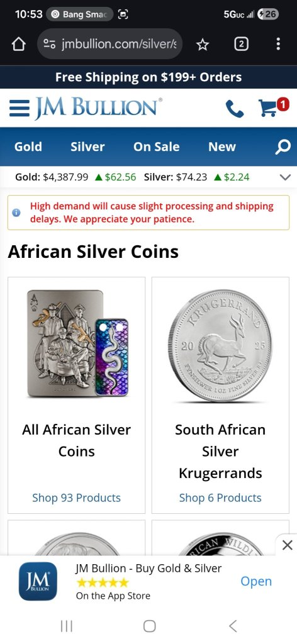View site info icon in address bar
Viewport: 297px width, 644px height.
[50, 44]
